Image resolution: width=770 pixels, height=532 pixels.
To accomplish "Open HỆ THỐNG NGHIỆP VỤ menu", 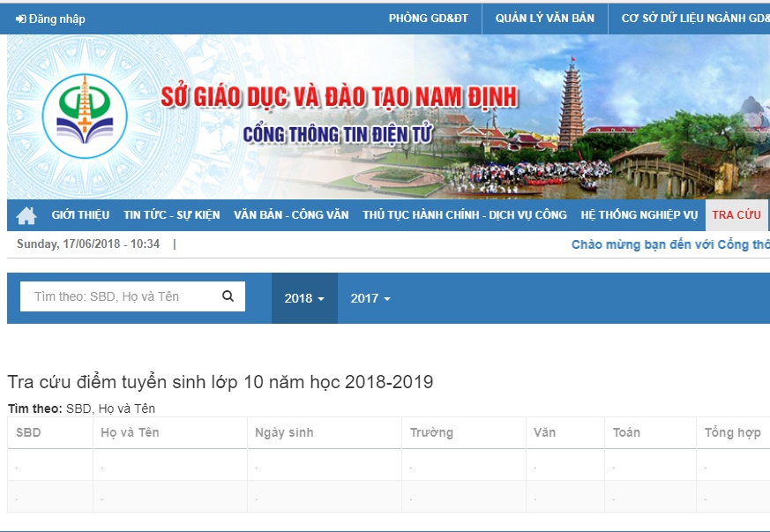I will (639, 214).
